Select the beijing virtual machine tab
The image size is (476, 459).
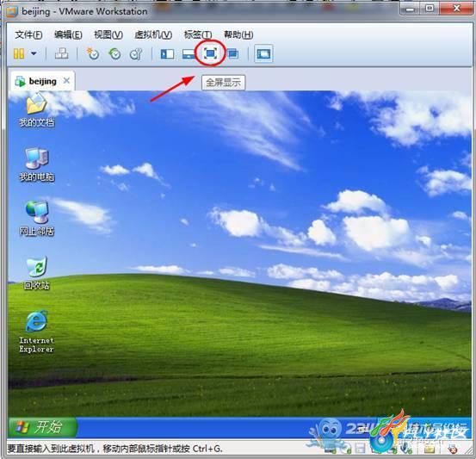42,81
